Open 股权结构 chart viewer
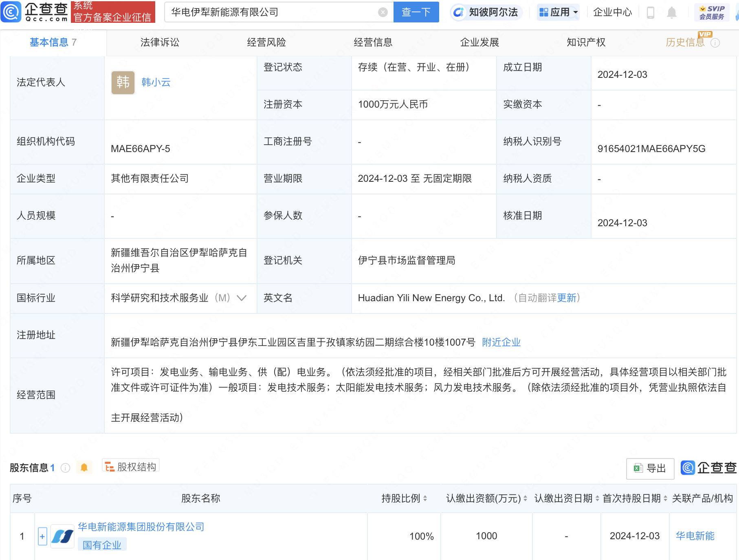 [x=131, y=466]
